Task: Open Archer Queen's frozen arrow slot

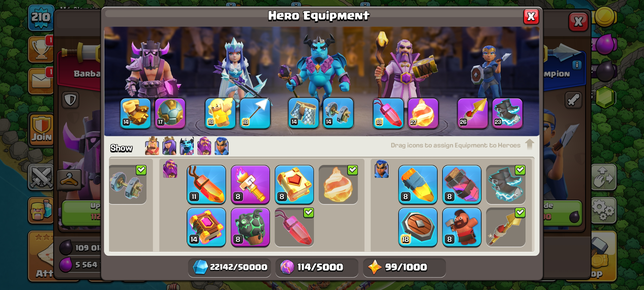Action: [255, 113]
